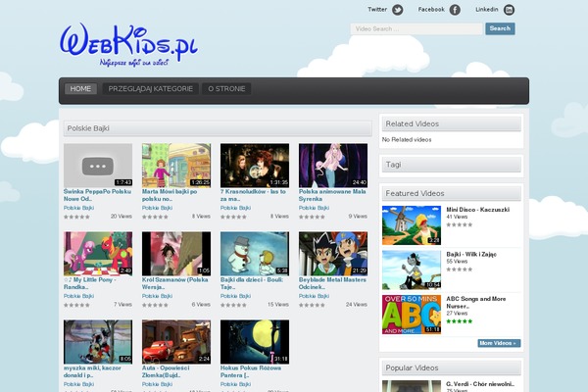The image size is (588, 392).
Task: Open PRZEGLĄDAJ KATEGORIE menu item
Action: 150,89
